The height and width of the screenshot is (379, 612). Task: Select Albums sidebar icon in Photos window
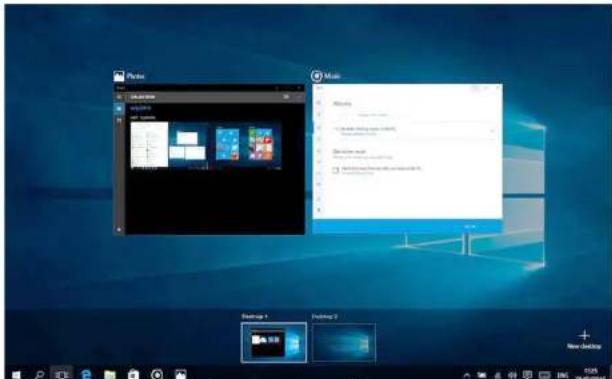click(x=119, y=121)
